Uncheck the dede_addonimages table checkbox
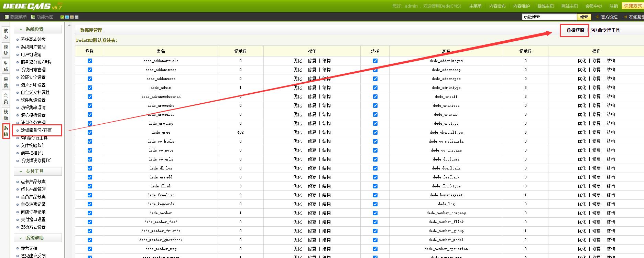This screenshot has height=258, width=644. pyautogui.click(x=375, y=61)
